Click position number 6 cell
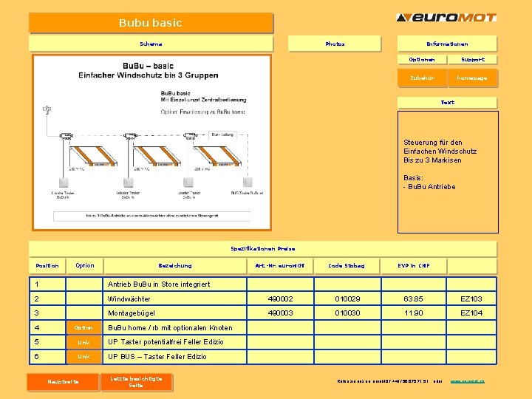The height and width of the screenshot is (399, 532). (x=47, y=357)
